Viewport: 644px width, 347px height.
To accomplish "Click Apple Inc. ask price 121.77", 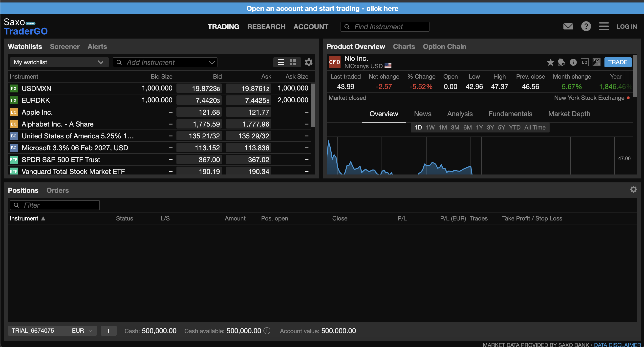I will [249, 112].
